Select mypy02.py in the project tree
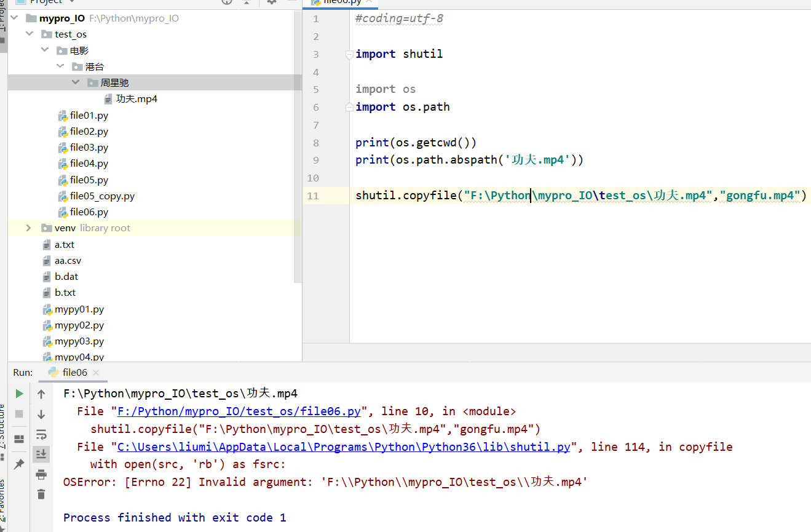Viewport: 811px width, 532px height. tap(79, 325)
